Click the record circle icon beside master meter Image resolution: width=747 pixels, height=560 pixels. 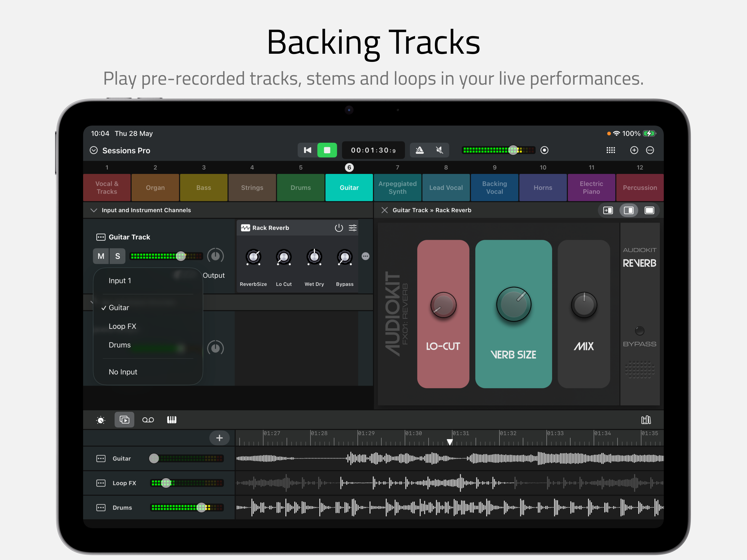pos(544,150)
